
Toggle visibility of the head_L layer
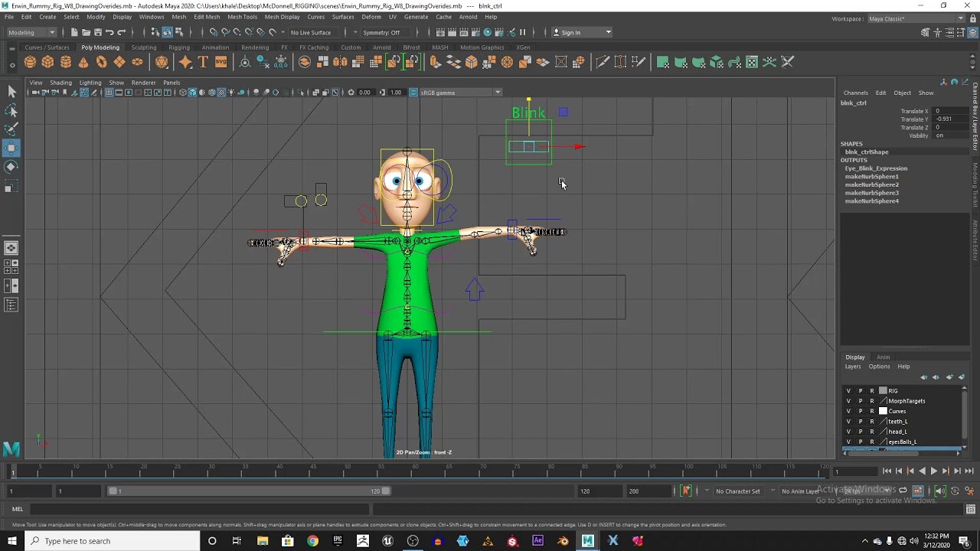[x=849, y=432]
